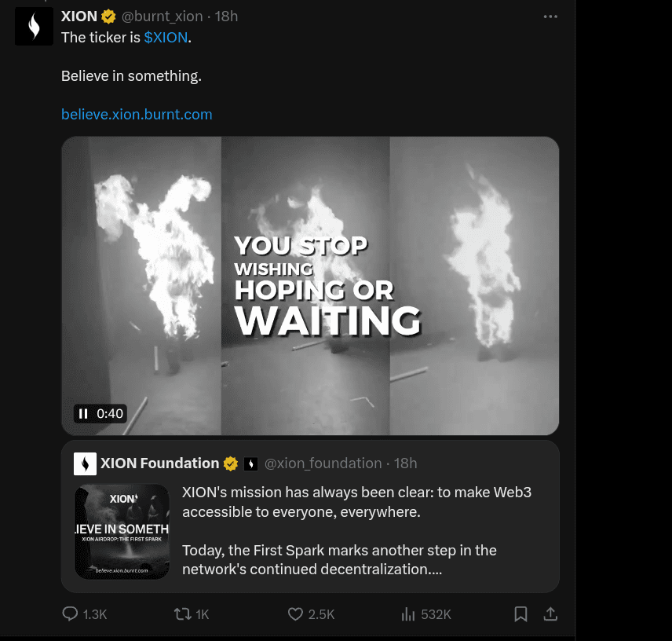
Task: Open the @burnt_xion handle profile
Action: 163,16
